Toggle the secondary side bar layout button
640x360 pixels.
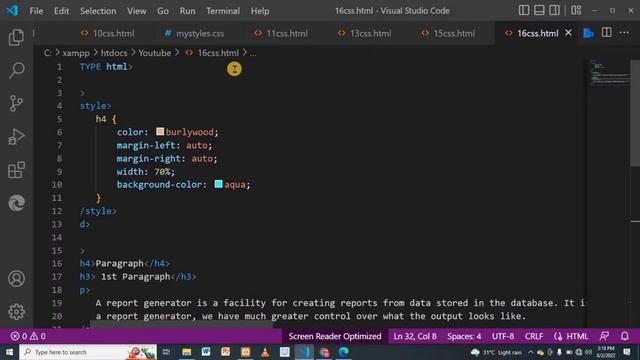tap(554, 10)
